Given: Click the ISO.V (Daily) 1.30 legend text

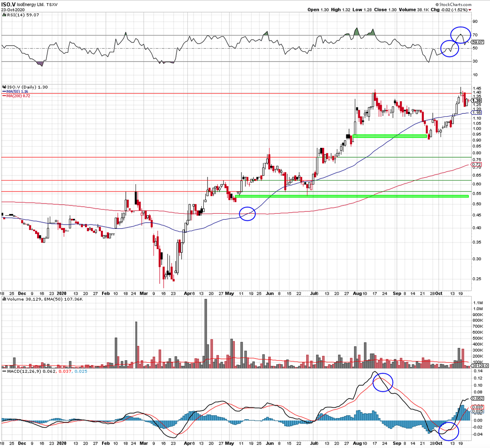Looking at the screenshot, I should [27, 87].
